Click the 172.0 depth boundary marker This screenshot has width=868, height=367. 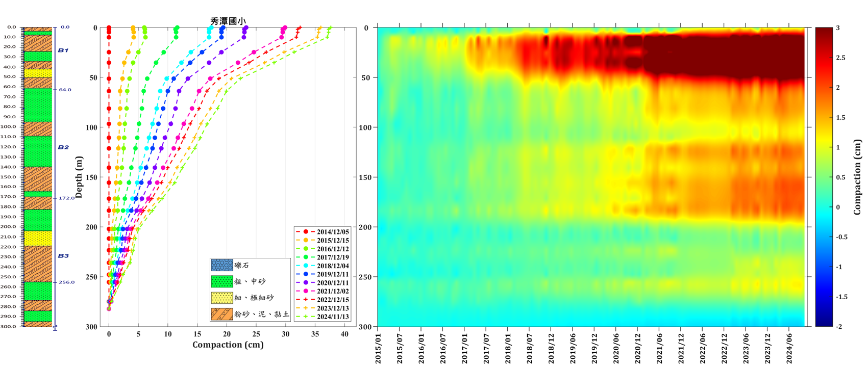click(x=66, y=198)
